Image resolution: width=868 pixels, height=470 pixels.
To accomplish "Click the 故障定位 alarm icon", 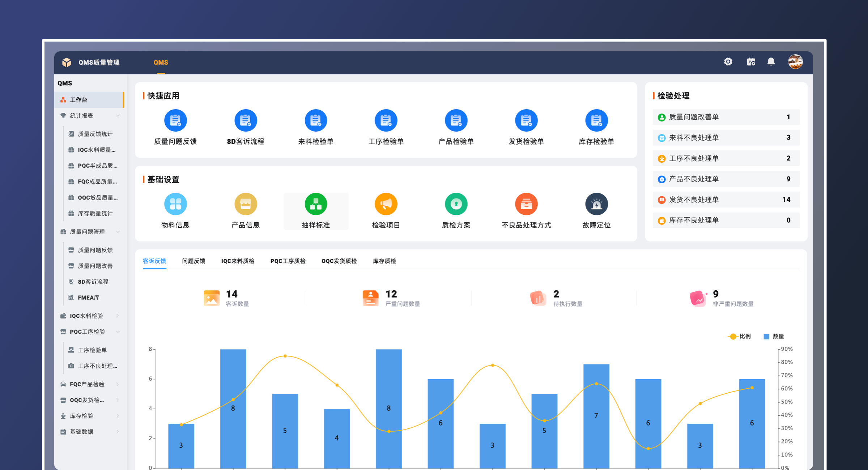I will 596,204.
